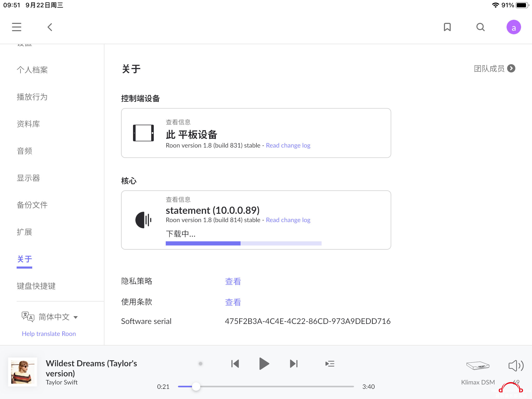This screenshot has width=532, height=399.
Task: Open the purple profile avatar
Action: (x=514, y=27)
